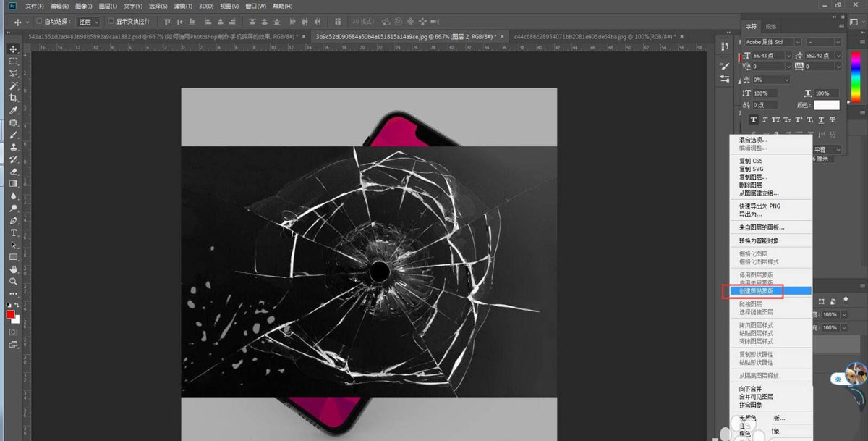
Task: Click the baseline shift 0 点 input field
Action: [x=765, y=105]
